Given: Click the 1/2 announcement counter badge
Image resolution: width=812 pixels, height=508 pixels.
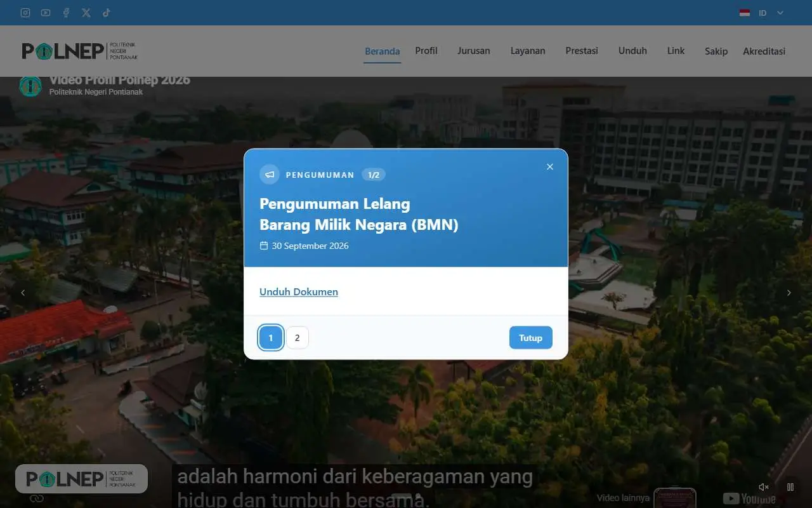Looking at the screenshot, I should click(374, 175).
